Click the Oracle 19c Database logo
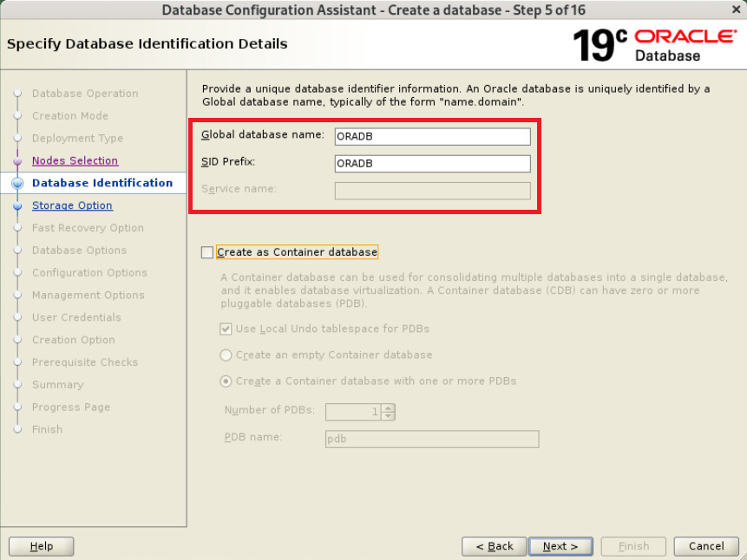 tap(655, 45)
